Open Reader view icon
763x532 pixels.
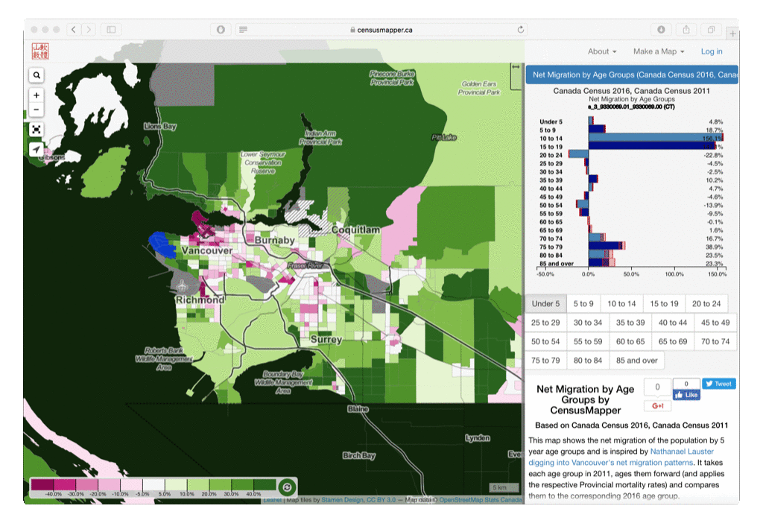tap(244, 30)
